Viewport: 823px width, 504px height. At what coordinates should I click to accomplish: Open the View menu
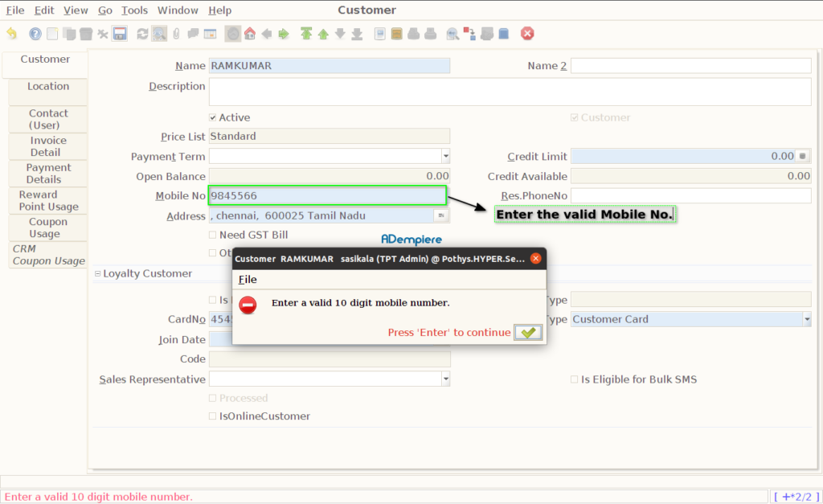tap(76, 10)
